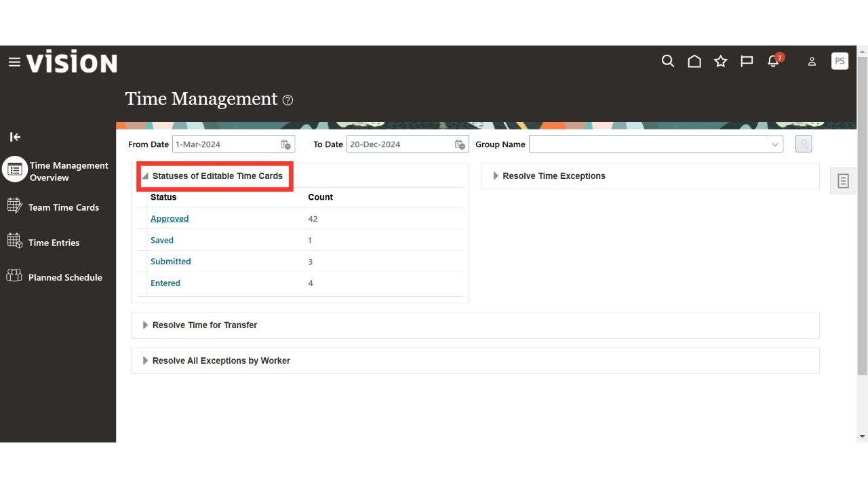Open the search magnifier in header
868x488 pixels.
668,62
